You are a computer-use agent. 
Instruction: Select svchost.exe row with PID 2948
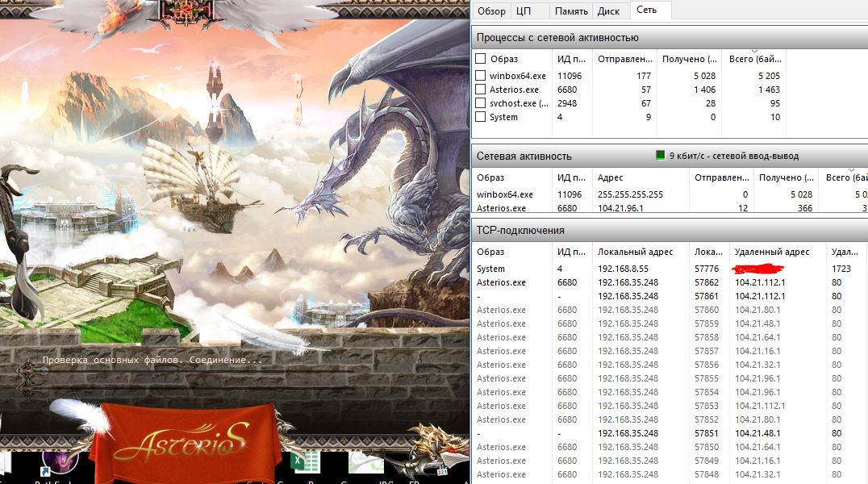coord(629,103)
